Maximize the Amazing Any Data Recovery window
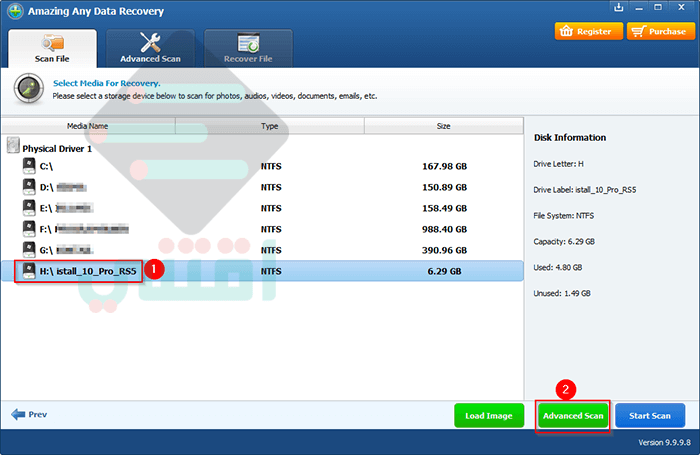The height and width of the screenshot is (455, 700). click(x=658, y=7)
